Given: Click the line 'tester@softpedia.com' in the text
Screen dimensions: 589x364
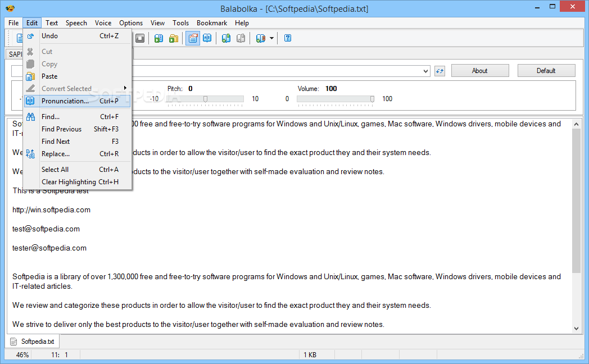Looking at the screenshot, I should click(x=49, y=248).
